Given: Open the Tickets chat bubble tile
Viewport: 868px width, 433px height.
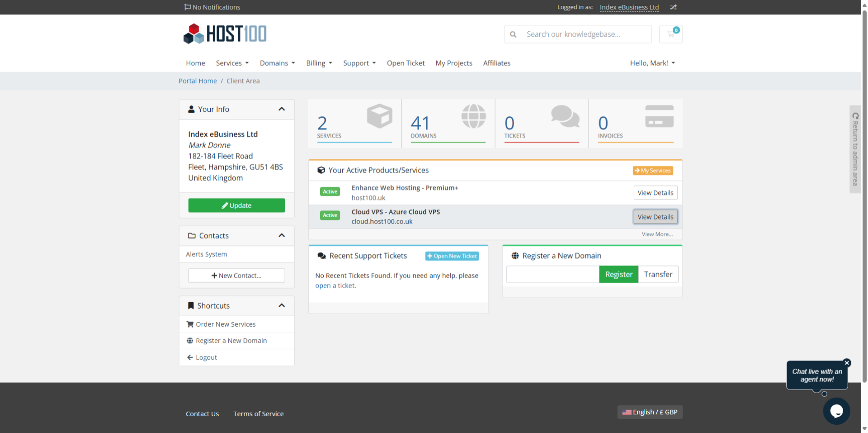Looking at the screenshot, I should (x=542, y=124).
